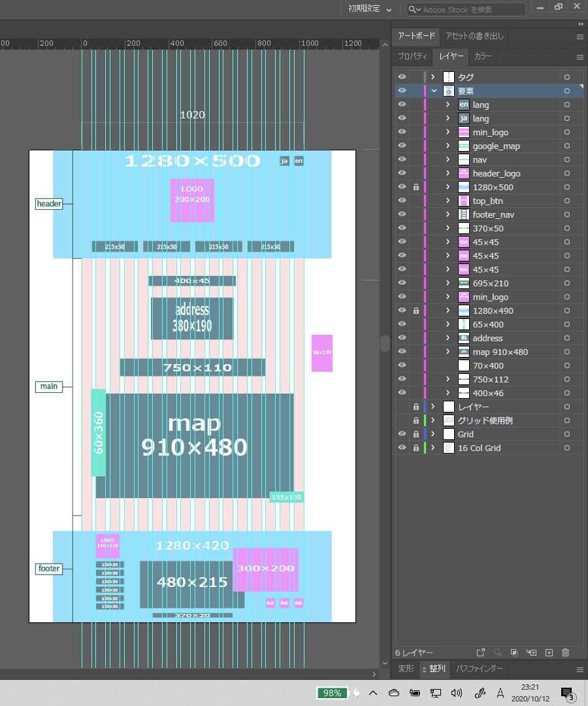Click the Make/Release Clipping Mask icon
Viewport: 588px width, 706px height.
coord(514,652)
